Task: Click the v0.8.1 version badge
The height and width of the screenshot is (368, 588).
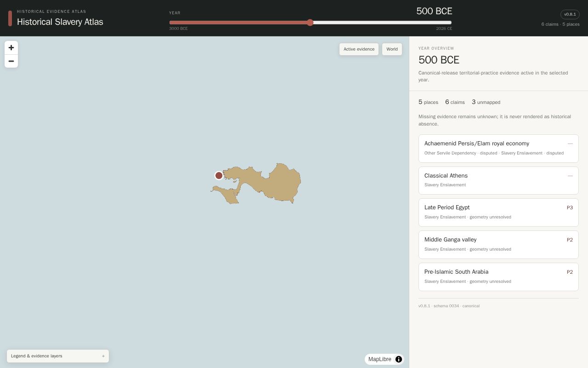Action: pyautogui.click(x=570, y=14)
